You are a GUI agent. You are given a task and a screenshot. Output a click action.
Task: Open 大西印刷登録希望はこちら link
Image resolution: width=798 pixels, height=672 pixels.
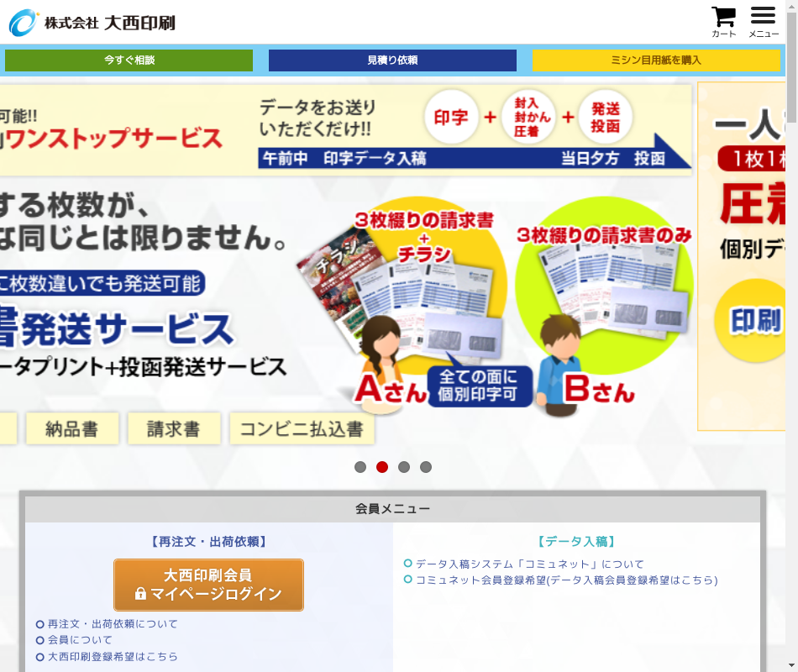tap(113, 657)
